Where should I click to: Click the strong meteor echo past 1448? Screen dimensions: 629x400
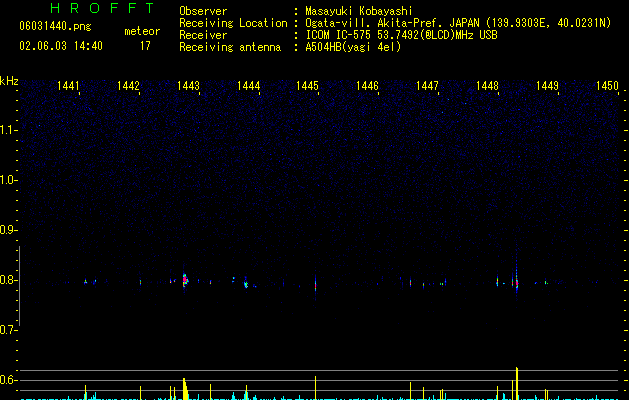point(517,283)
